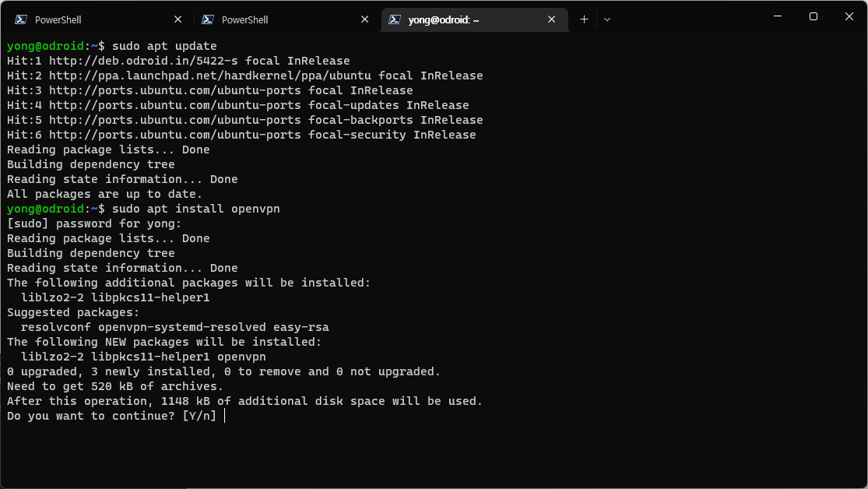Minimize the terminal window
The width and height of the screenshot is (868, 489).
(x=778, y=16)
